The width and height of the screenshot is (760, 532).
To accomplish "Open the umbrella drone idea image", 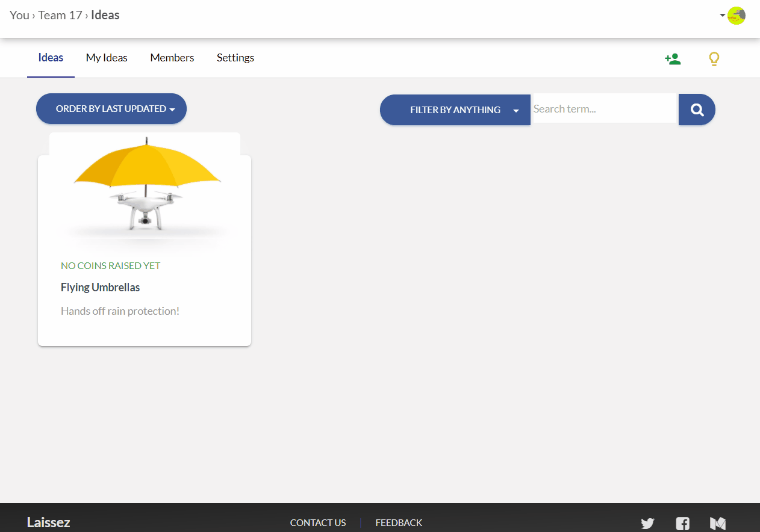I will (x=145, y=193).
